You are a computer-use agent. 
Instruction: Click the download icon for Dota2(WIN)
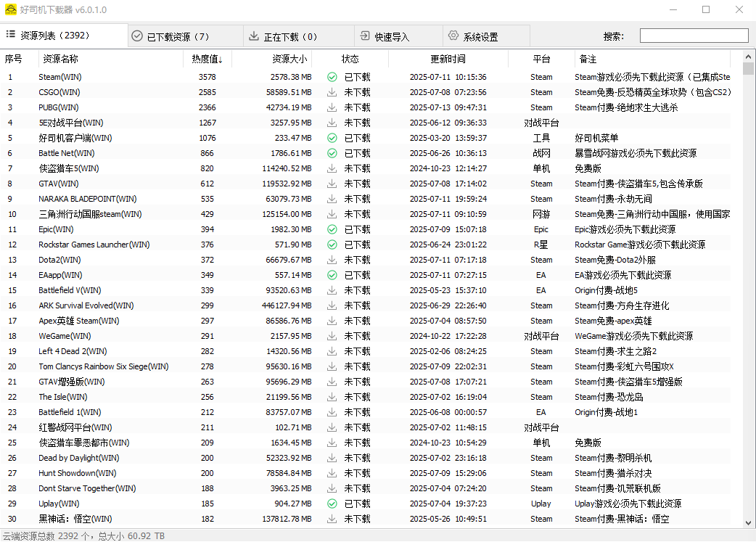(332, 260)
